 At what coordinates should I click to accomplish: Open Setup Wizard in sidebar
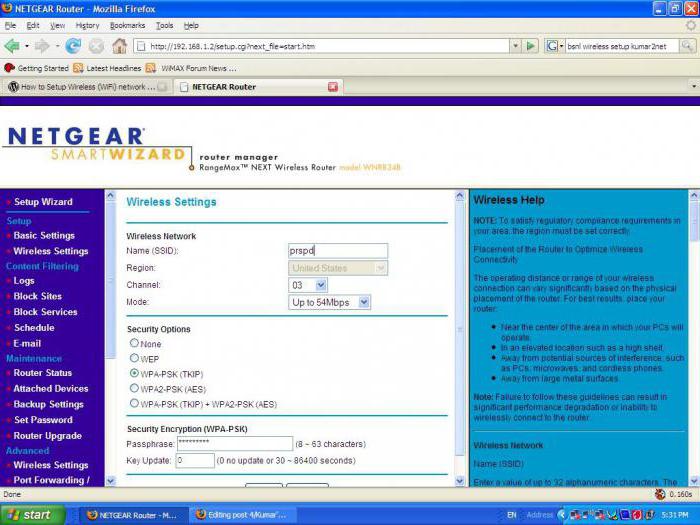pyautogui.click(x=43, y=202)
